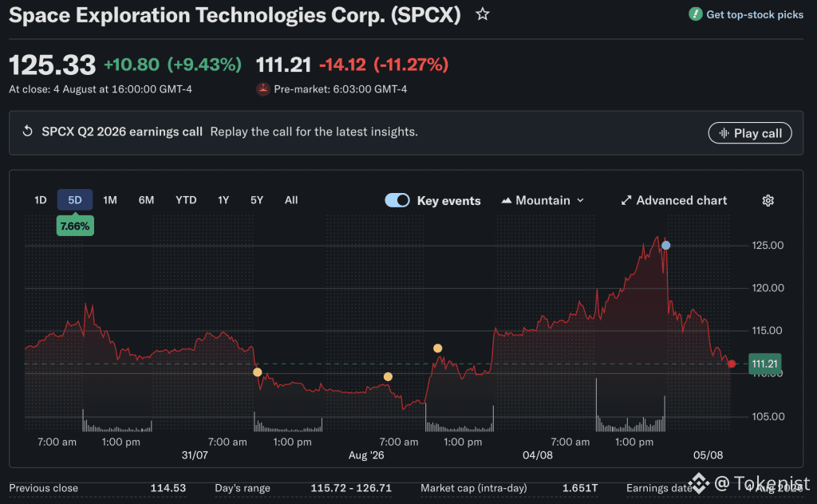
Task: Click the blue key event marker near 125.00
Action: click(666, 246)
